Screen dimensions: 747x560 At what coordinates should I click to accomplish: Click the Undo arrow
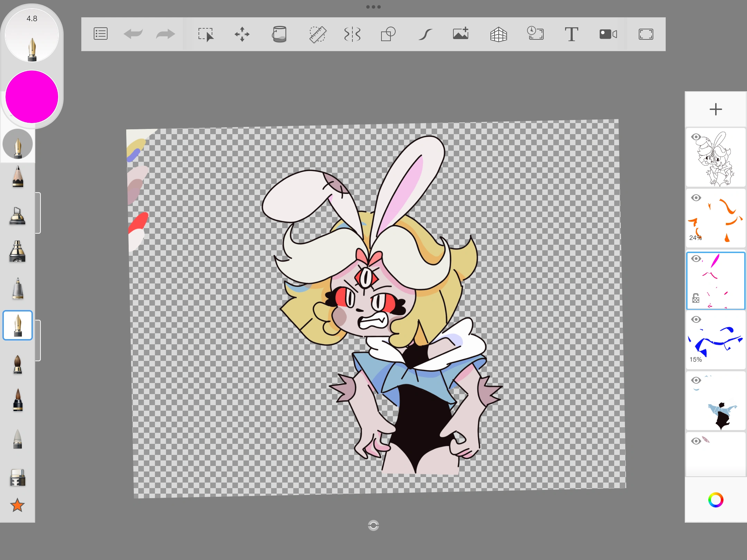[133, 34]
